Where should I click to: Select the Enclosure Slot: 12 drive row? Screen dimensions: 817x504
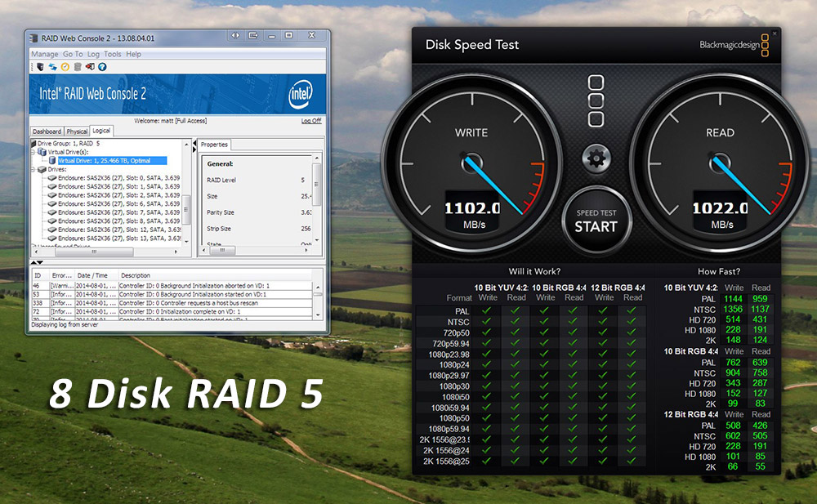coord(119,230)
